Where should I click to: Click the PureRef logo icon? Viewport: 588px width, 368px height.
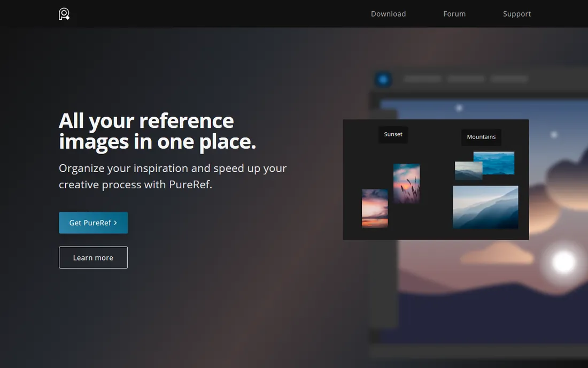[x=64, y=14]
